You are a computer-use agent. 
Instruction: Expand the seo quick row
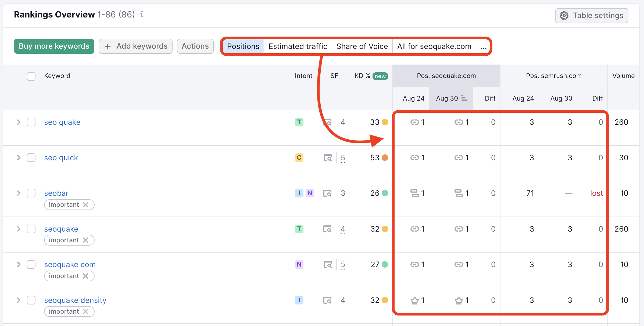(x=19, y=158)
